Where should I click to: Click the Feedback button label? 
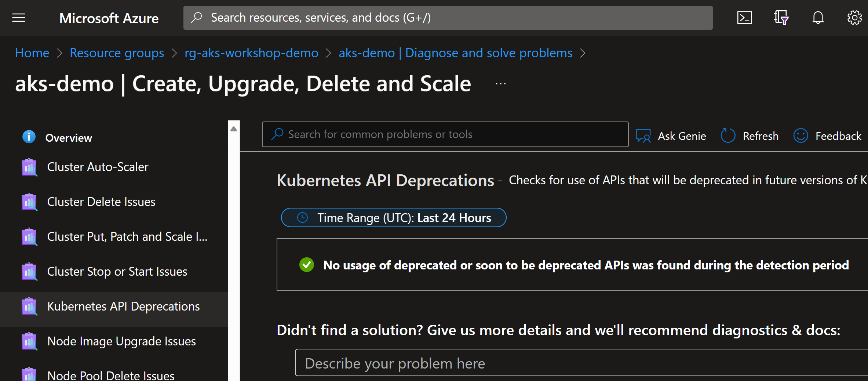click(838, 136)
